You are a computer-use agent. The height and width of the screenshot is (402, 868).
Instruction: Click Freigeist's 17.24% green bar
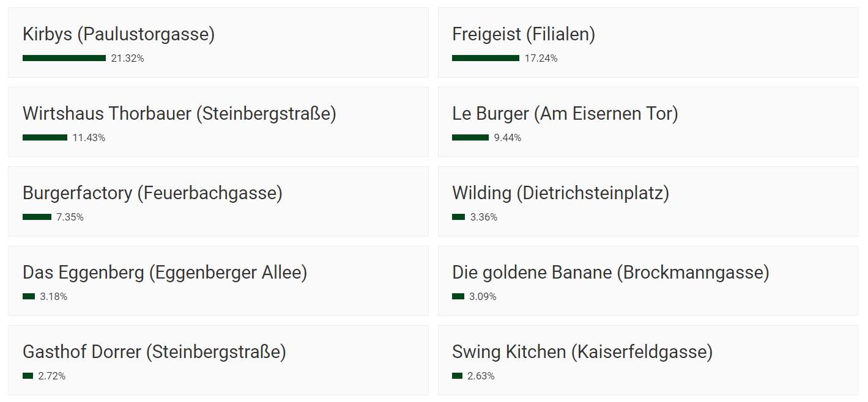(486, 58)
